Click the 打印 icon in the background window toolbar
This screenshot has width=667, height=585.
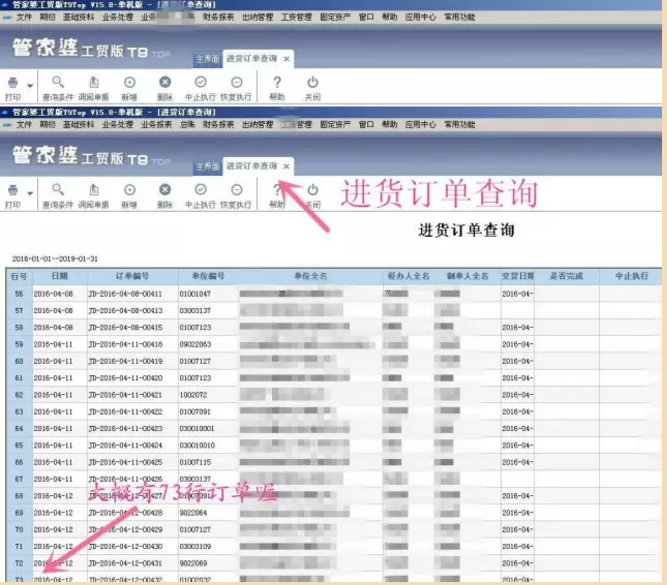13,82
